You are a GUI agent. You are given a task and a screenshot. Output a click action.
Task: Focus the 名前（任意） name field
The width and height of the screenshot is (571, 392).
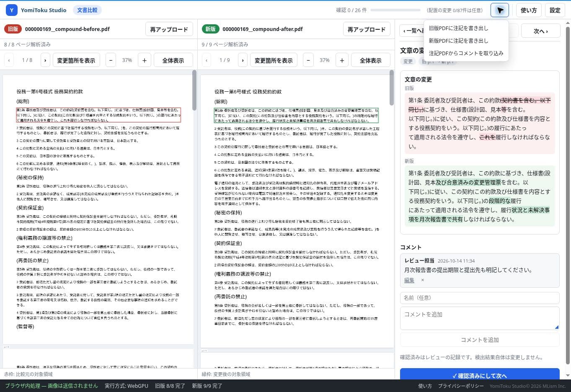pyautogui.click(x=480, y=298)
